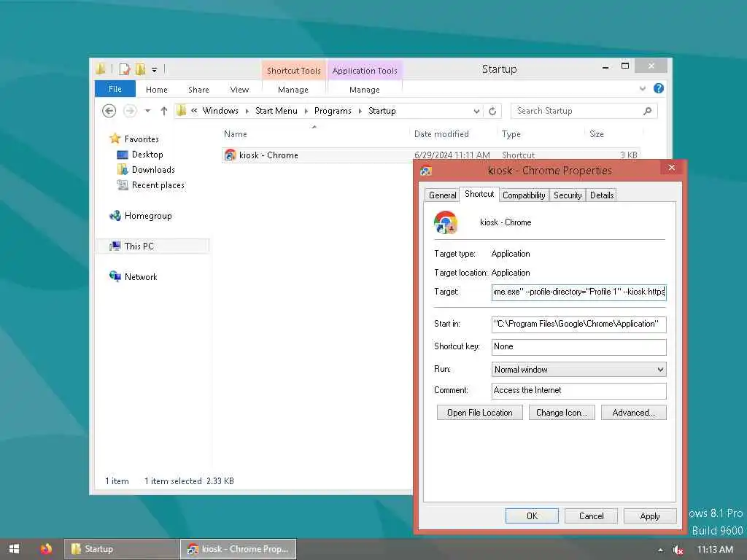Click Advanced button
Screen dimensions: 747x560
coord(634,413)
